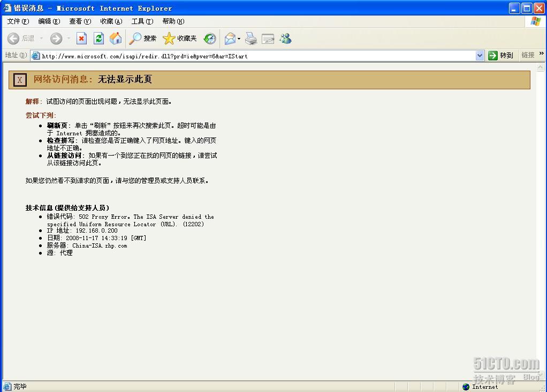The width and height of the screenshot is (547, 392).
Task: Click the 转到 (Go) button
Action: (500, 56)
